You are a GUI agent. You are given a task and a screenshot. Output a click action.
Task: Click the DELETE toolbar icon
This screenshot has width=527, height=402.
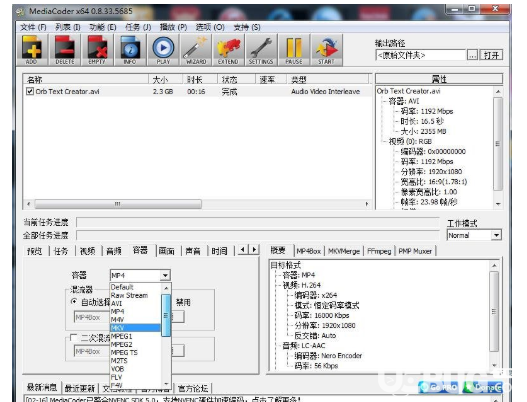tap(65, 50)
